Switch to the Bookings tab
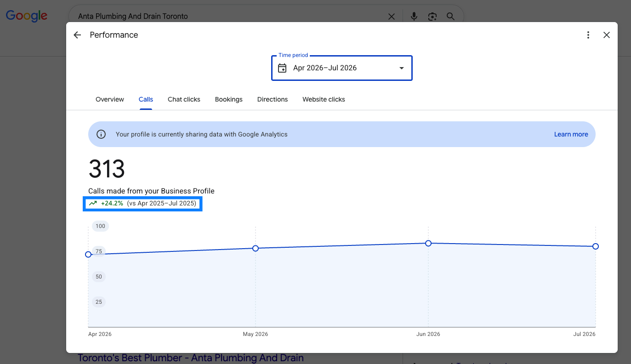 point(229,99)
